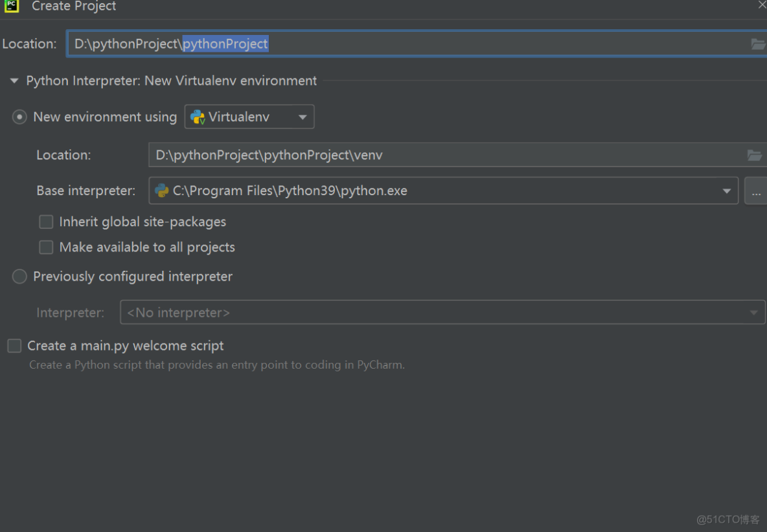Select Previously configured interpreter option
The image size is (767, 532).
pyautogui.click(x=19, y=276)
